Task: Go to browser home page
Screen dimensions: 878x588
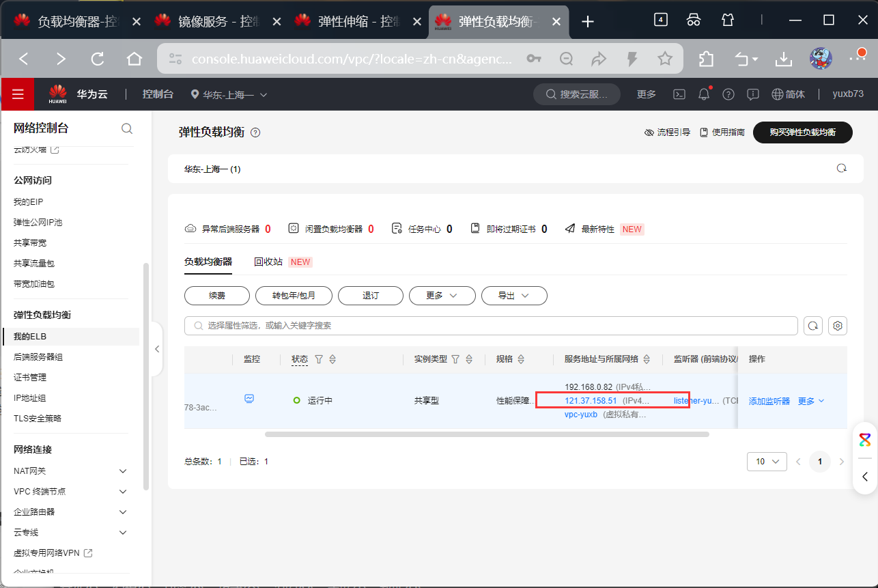Action: [x=134, y=59]
